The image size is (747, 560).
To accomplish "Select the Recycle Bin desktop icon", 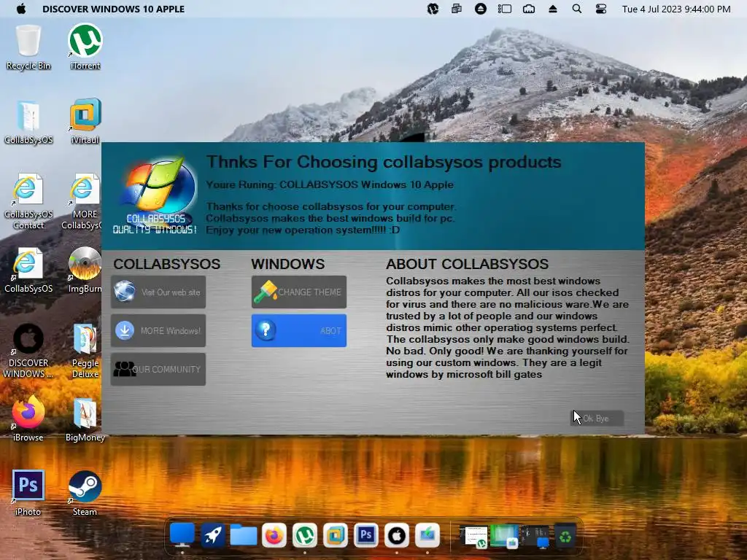I will 28,47.
